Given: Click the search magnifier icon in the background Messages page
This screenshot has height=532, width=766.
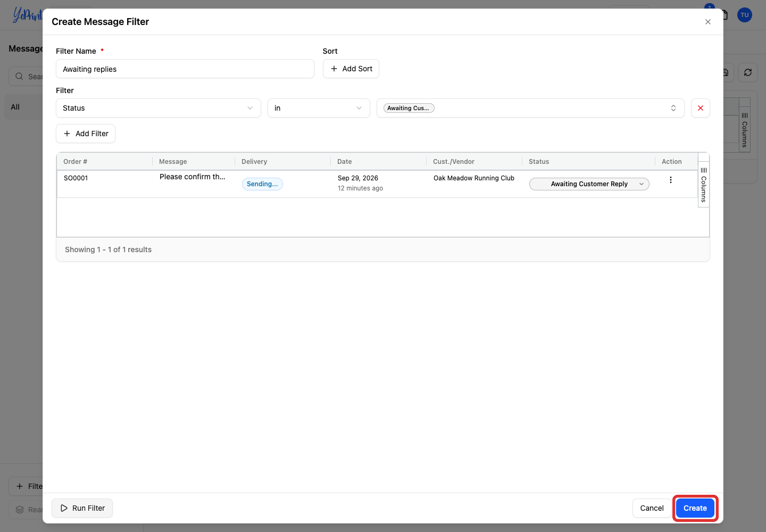Looking at the screenshot, I should click(x=19, y=76).
